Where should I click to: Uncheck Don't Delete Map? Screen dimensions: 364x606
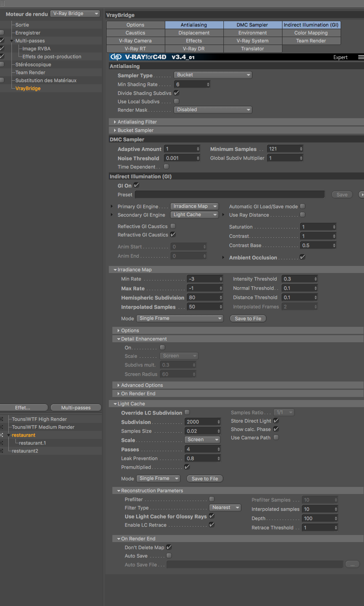tap(168, 547)
